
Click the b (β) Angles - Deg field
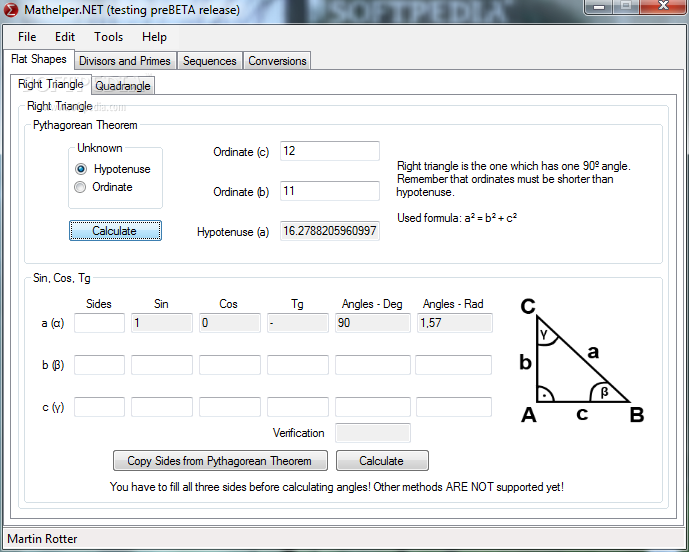coord(373,365)
